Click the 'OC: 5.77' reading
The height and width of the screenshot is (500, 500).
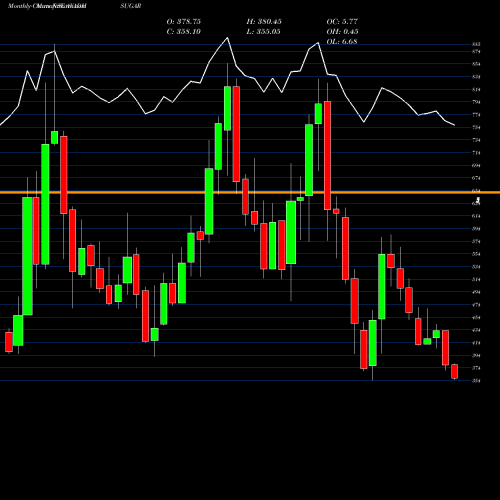point(342,22)
